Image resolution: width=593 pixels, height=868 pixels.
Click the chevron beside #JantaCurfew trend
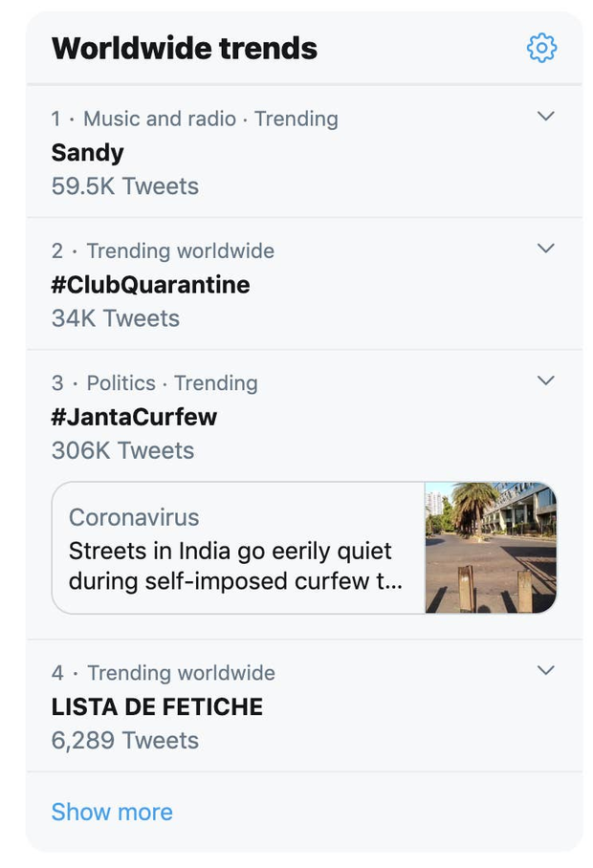click(545, 380)
